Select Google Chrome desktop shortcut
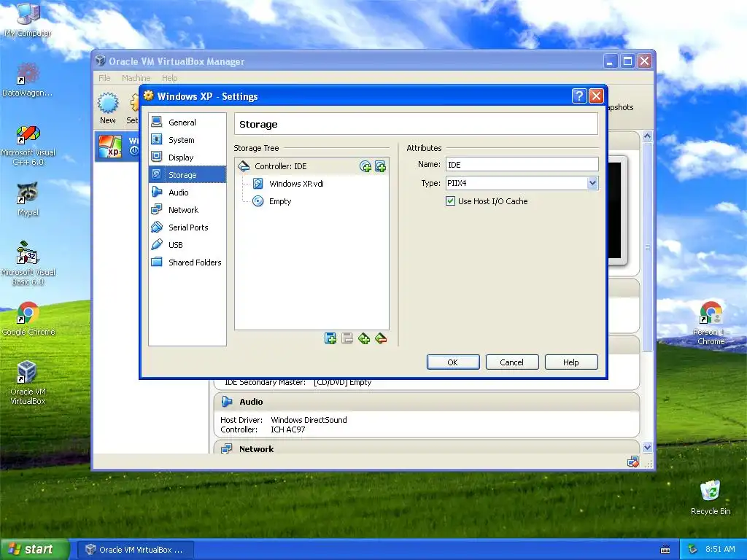747x560 pixels. tap(28, 319)
